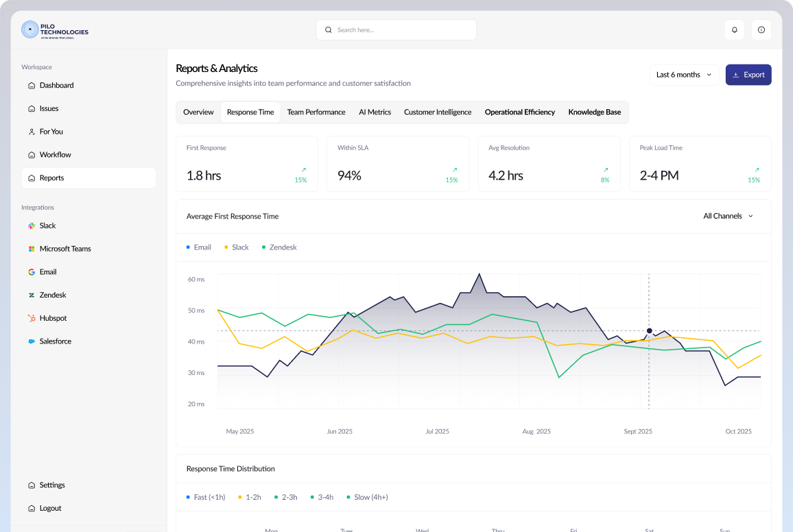Hide the Zendesk line via its legend item
Viewport: 793px width, 532px height.
279,247
